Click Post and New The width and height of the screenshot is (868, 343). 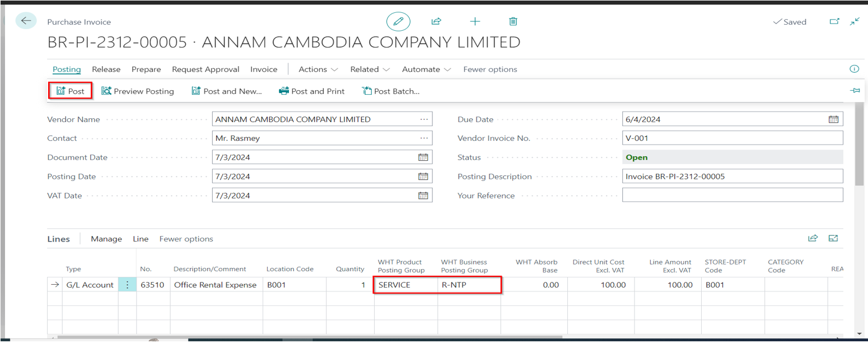(x=227, y=91)
